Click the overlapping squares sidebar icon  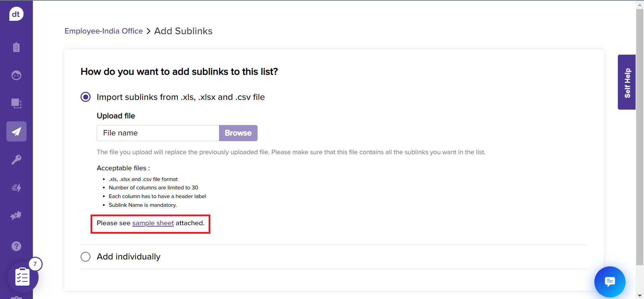(16, 103)
